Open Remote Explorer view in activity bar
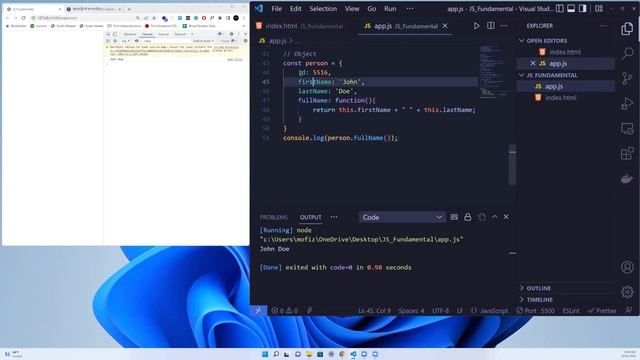640x360 pixels. pos(627,129)
